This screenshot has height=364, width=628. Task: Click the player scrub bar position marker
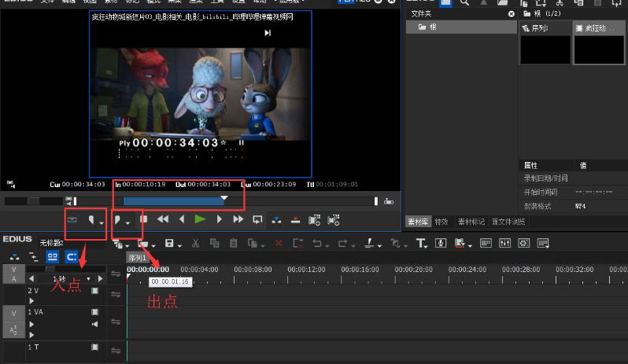pos(224,200)
